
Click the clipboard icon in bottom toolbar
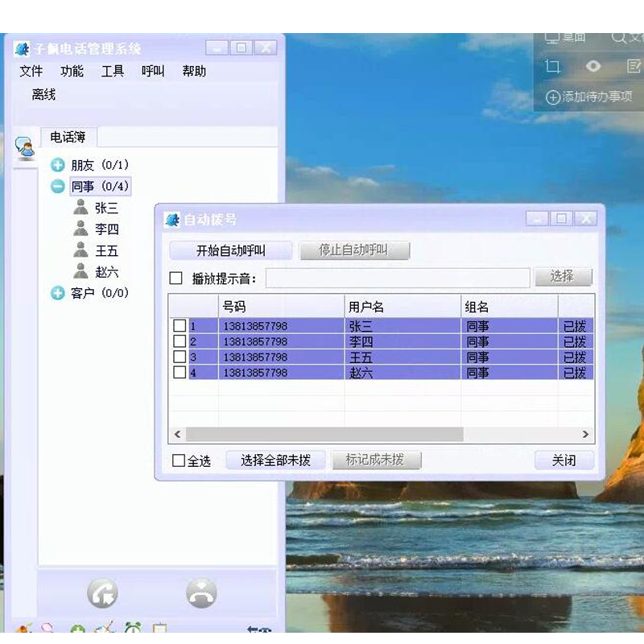click(159, 628)
